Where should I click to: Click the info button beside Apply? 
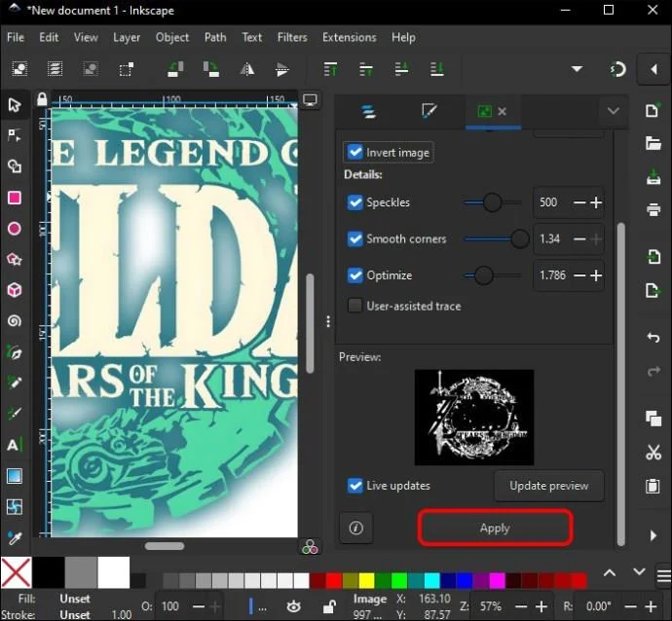[355, 528]
